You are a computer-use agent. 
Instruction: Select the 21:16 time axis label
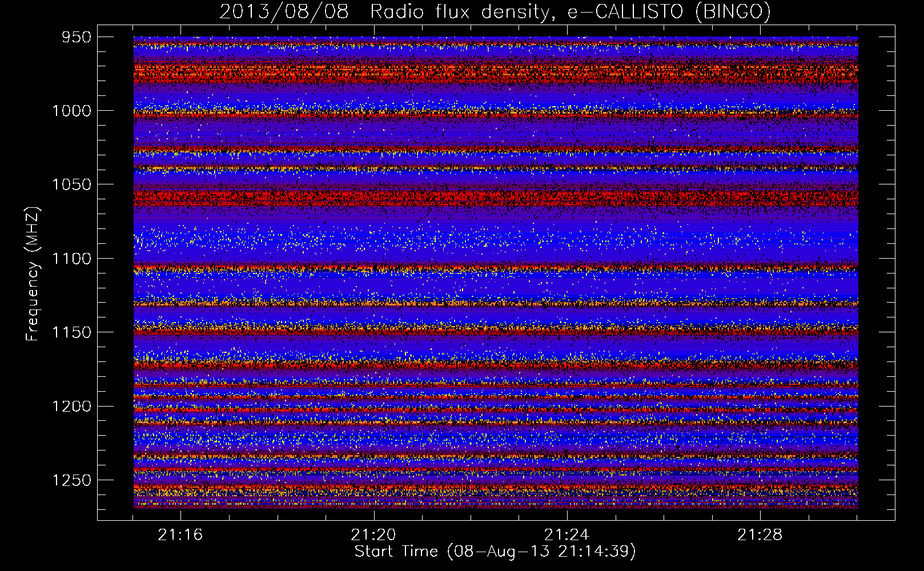click(x=180, y=535)
